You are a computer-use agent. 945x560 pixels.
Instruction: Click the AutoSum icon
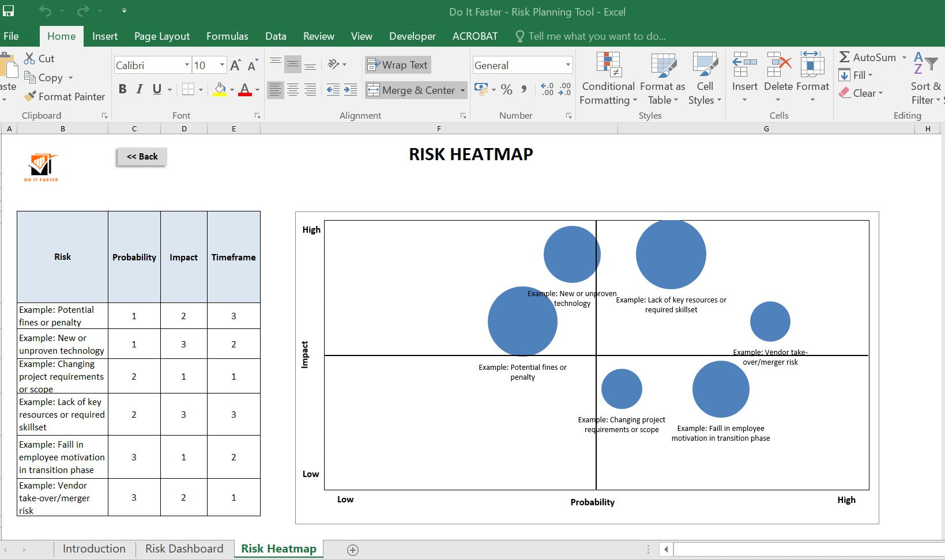click(845, 58)
